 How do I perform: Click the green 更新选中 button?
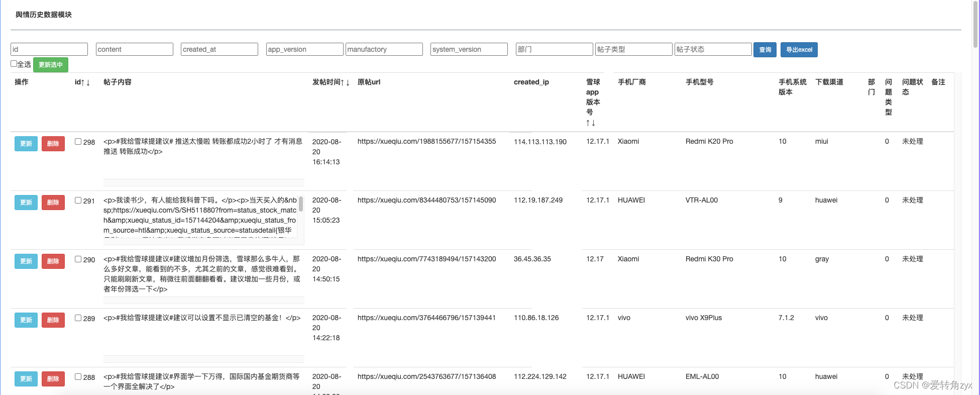point(51,65)
